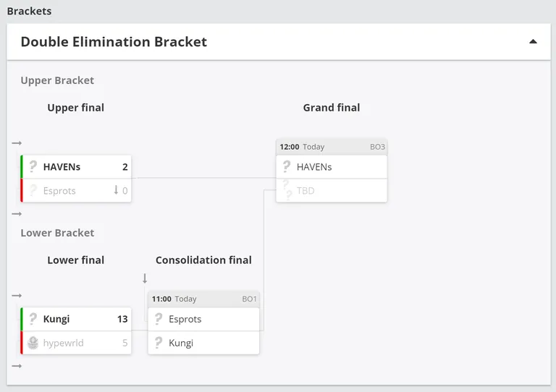This screenshot has height=392, width=556.
Task: Open Consolidation final 11:00 Today match header
Action: (203, 299)
